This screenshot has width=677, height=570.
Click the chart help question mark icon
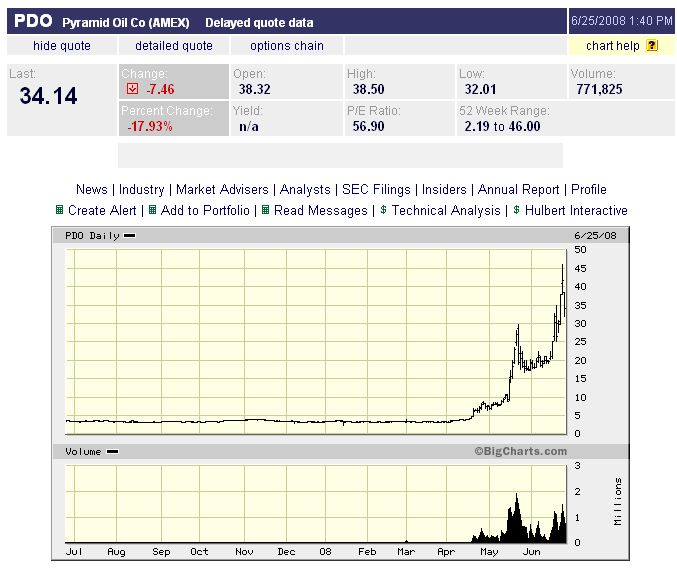point(652,45)
